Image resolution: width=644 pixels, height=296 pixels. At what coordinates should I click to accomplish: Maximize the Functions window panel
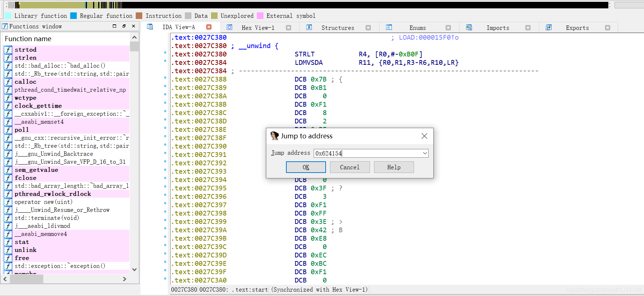tap(115, 26)
